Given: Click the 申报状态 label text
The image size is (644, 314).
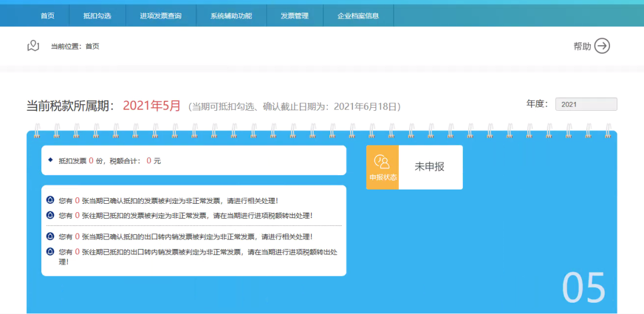Looking at the screenshot, I should click(383, 178).
